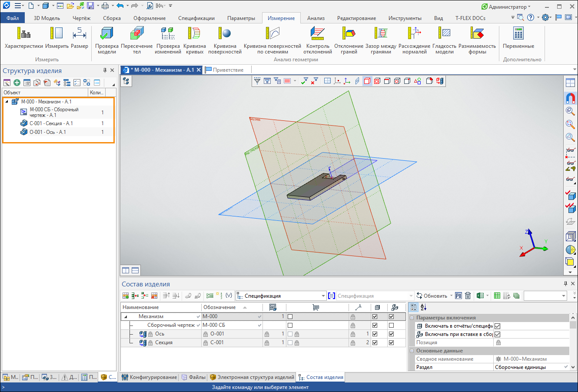Open the Файл menu
This screenshot has height=392, width=578.
(x=13, y=18)
